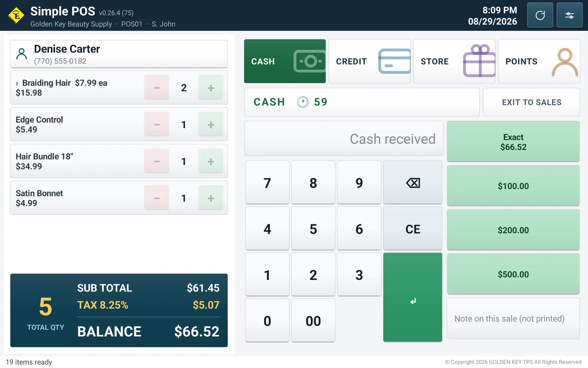Screen dimensions: 588x368
Task: Decrease Hair Bundle 18" quantity
Action: 157,161
